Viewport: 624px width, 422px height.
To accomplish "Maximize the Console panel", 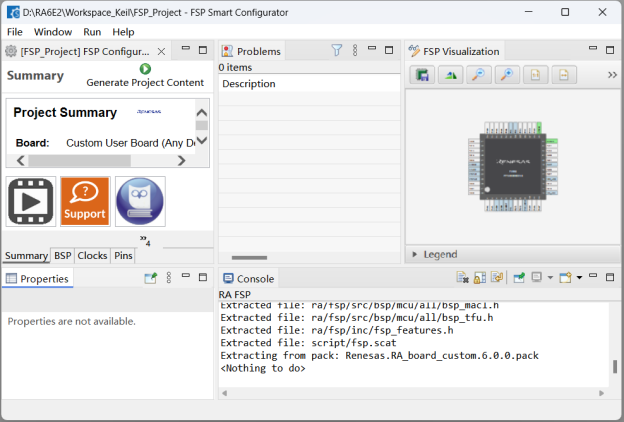I will pos(610,277).
